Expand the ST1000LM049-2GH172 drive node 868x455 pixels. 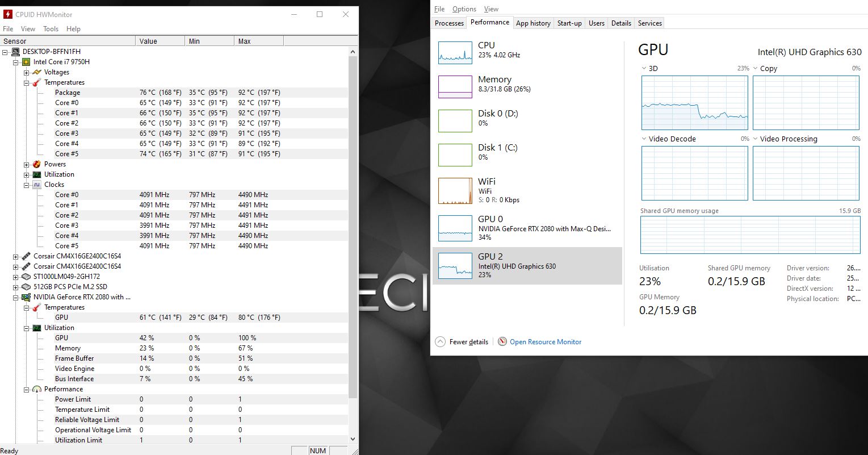pos(16,277)
